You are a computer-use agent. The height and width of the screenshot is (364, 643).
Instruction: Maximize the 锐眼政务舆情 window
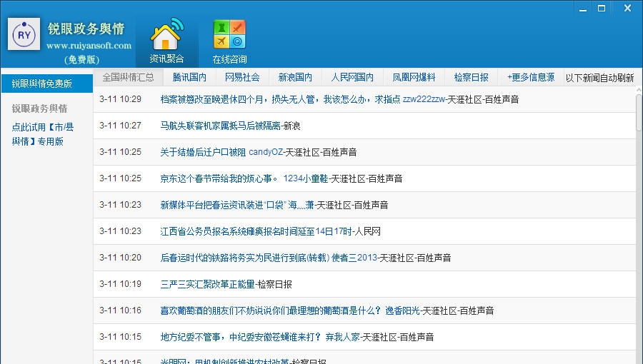[x=602, y=8]
